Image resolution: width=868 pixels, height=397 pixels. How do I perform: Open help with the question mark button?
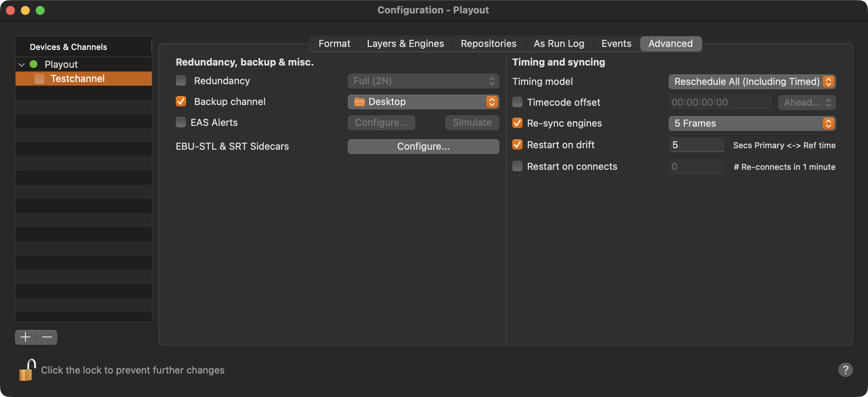(845, 370)
